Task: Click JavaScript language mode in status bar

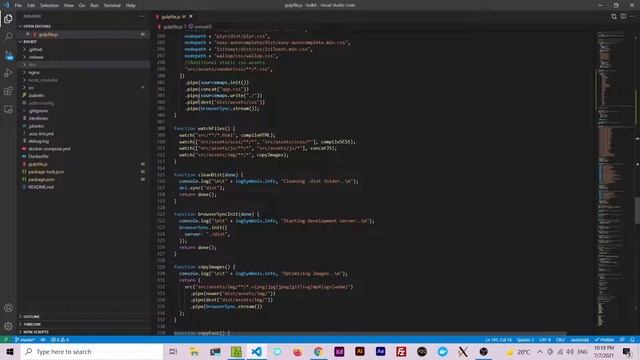Action: tap(580, 340)
